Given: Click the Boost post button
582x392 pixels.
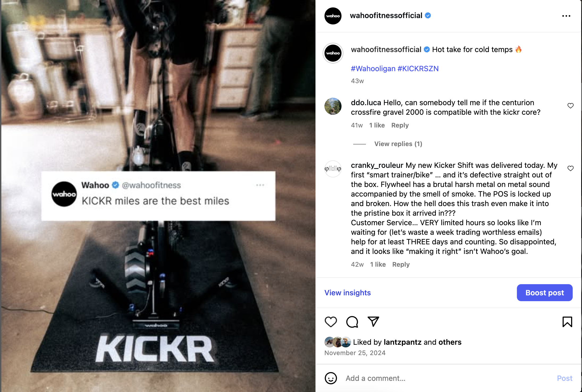Looking at the screenshot, I should tap(545, 293).
